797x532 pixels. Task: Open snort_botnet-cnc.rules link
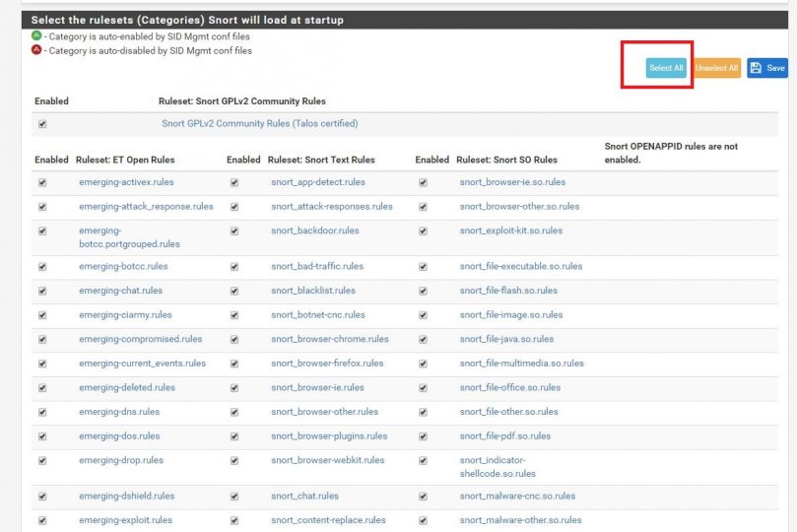point(317,315)
